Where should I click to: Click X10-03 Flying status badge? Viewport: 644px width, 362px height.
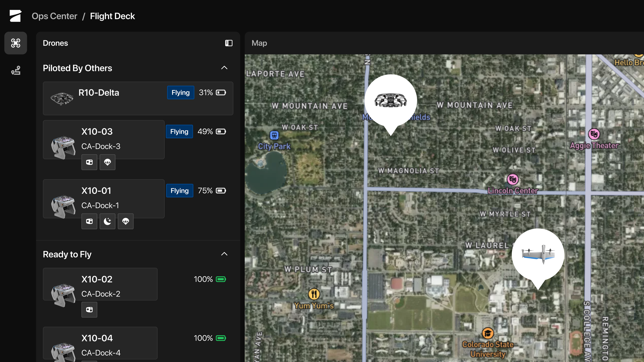click(179, 131)
